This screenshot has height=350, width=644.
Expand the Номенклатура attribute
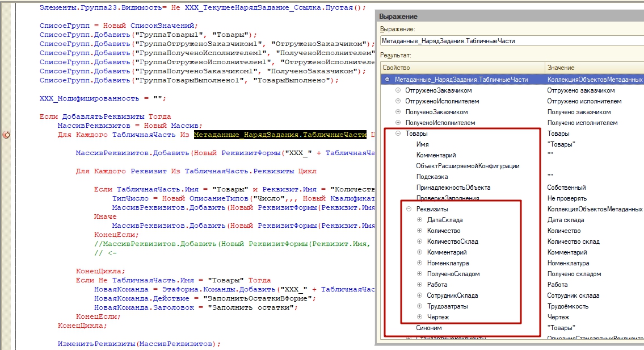(x=419, y=263)
